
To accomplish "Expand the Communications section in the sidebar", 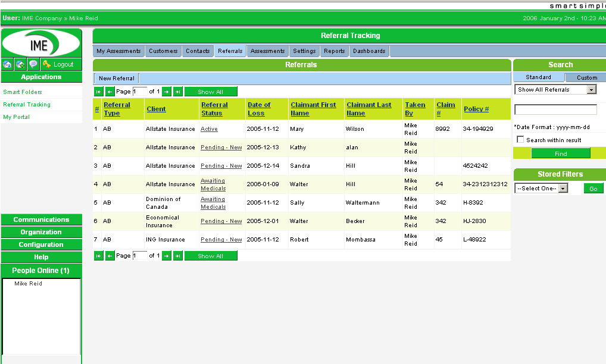I will pyautogui.click(x=41, y=219).
